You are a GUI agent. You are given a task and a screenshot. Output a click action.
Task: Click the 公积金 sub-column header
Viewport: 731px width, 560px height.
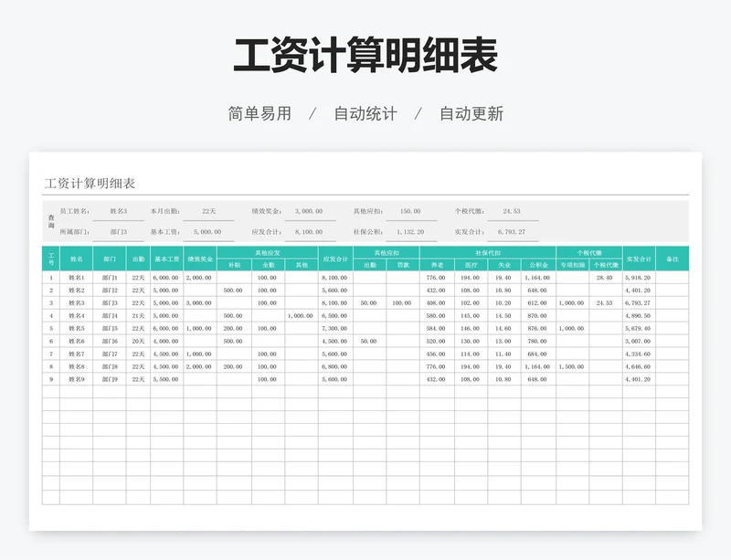click(538, 265)
